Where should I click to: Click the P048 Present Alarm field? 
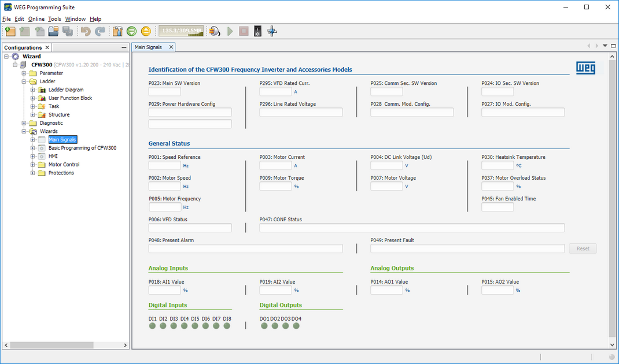(245, 248)
